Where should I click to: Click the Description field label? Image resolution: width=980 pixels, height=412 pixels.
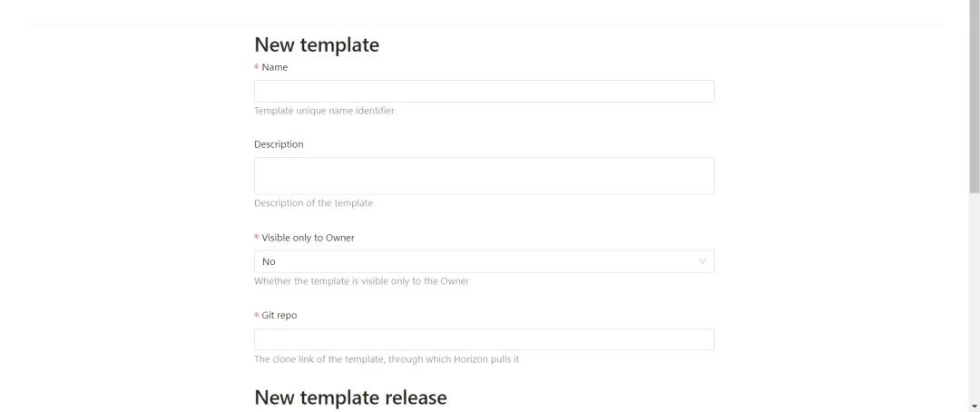(279, 144)
